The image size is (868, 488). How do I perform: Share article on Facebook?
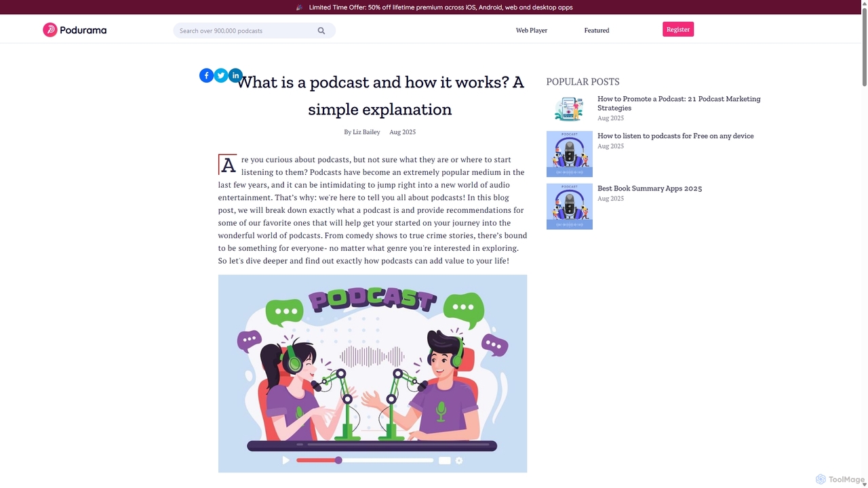(x=207, y=75)
